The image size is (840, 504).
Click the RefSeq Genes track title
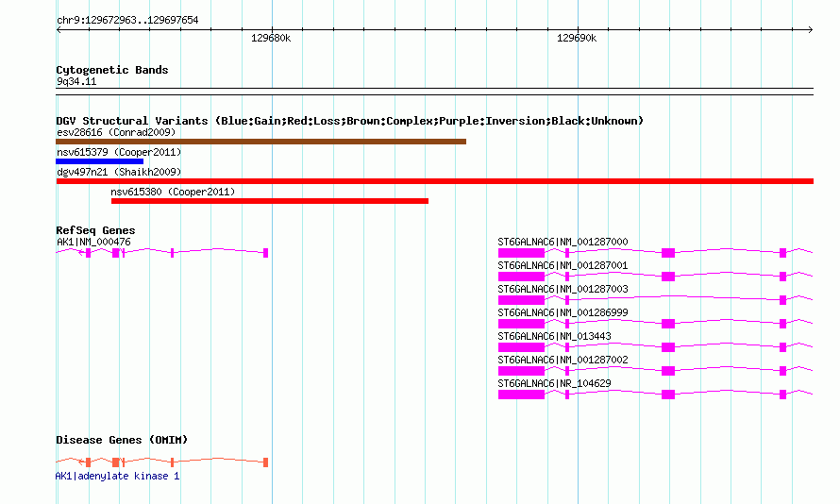coord(95,230)
